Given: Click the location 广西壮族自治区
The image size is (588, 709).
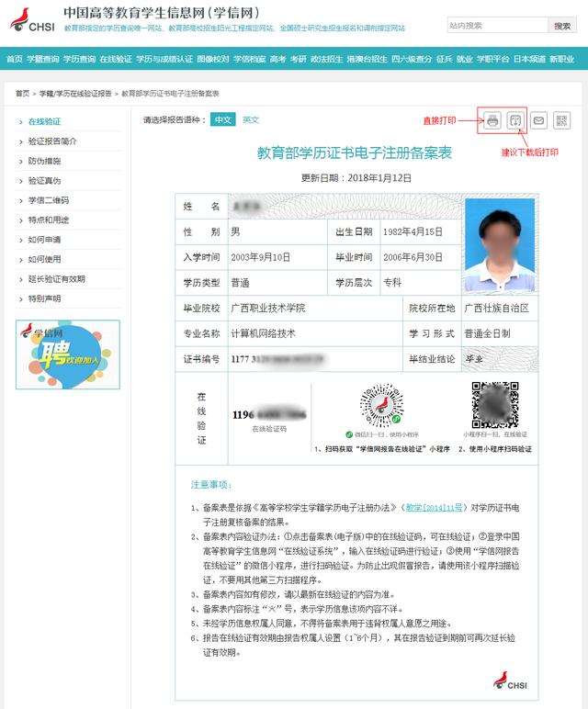Looking at the screenshot, I should (497, 309).
